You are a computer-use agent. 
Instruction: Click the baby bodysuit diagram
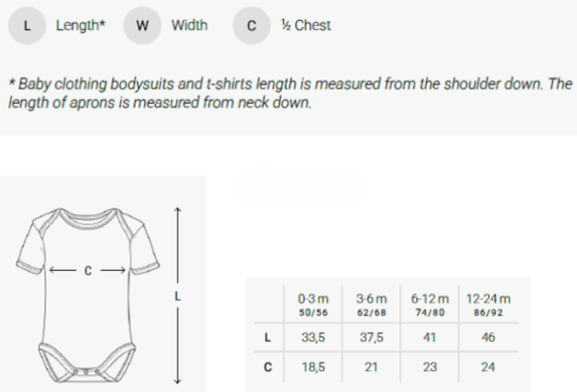88,296
